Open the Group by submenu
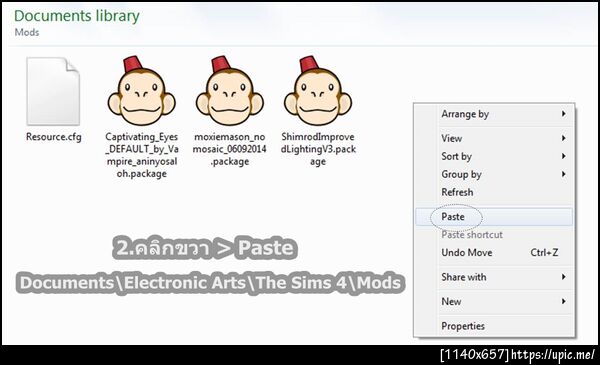 (494, 174)
